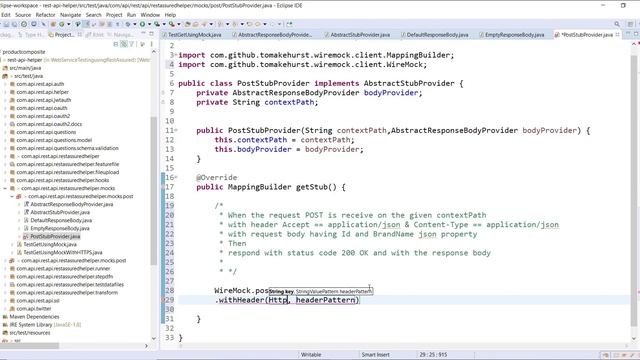640x360 pixels.
Task: Open the Source menu
Action: (x=23, y=15)
